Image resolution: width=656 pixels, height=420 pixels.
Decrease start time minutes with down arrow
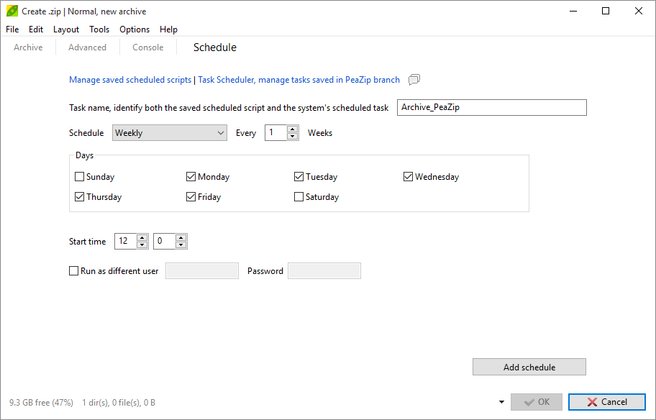point(181,245)
